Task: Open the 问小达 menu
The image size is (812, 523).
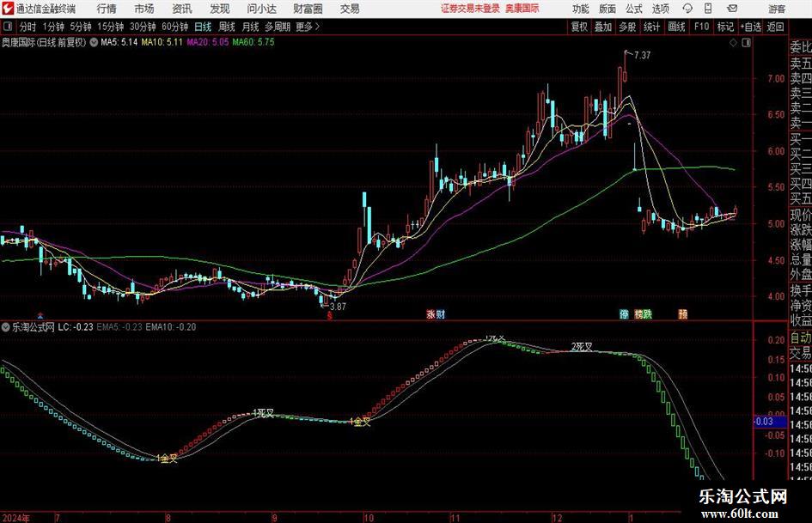Action: 261,9
